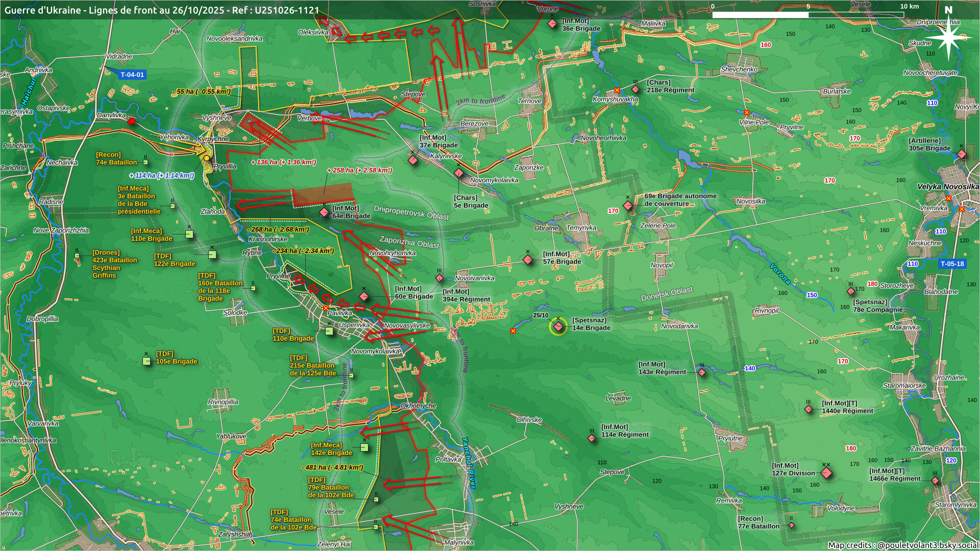The height and width of the screenshot is (551, 980).
Task: Click the 25/10 date marker label
Action: click(541, 315)
